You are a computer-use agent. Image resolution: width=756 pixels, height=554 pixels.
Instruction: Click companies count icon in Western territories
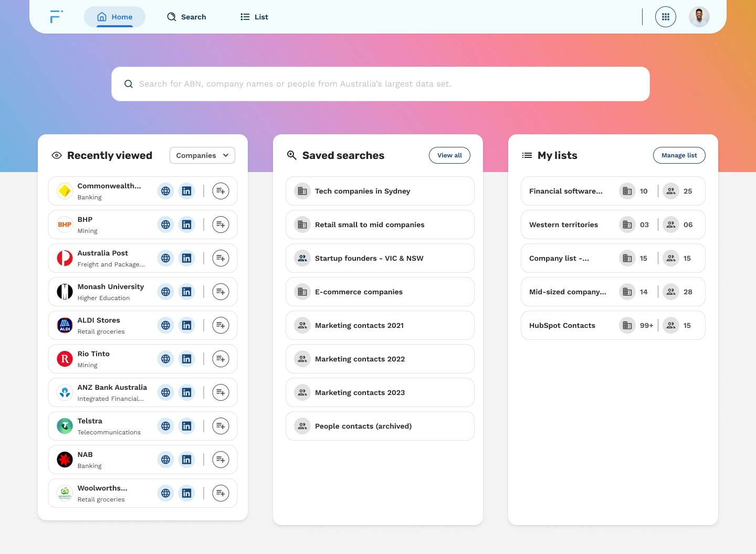pyautogui.click(x=627, y=225)
